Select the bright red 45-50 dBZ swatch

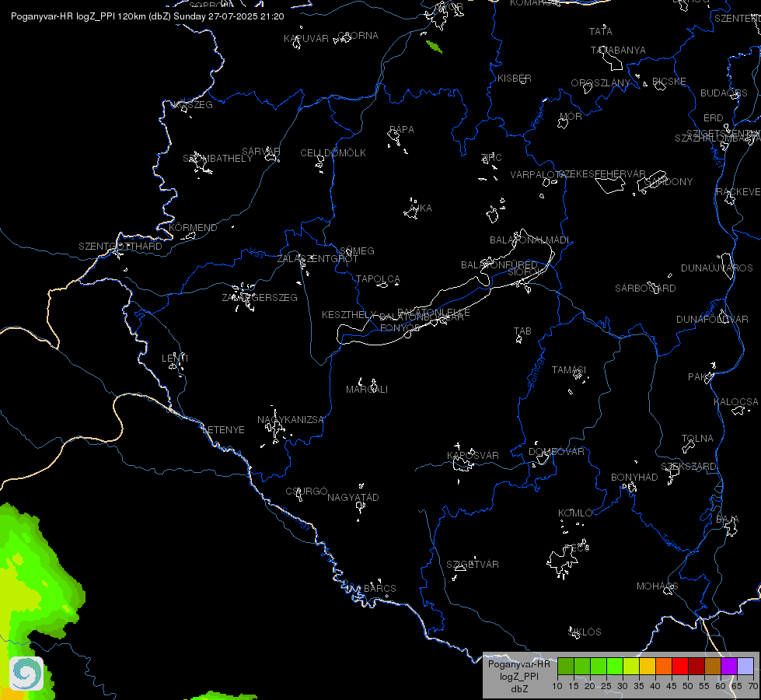pos(680,666)
